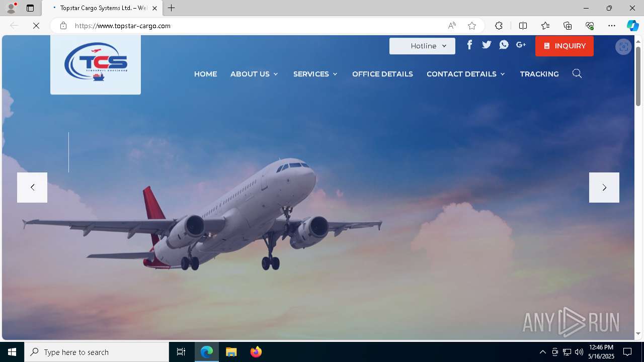The height and width of the screenshot is (362, 644).
Task: Select the Topstar Cargo Systems tab
Action: point(103,8)
